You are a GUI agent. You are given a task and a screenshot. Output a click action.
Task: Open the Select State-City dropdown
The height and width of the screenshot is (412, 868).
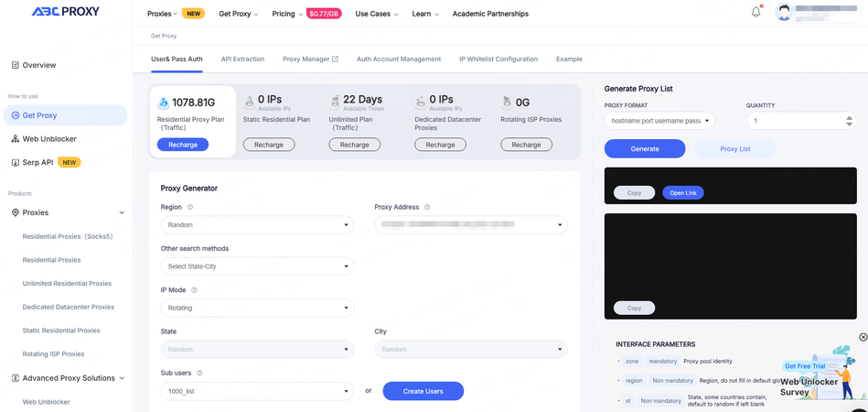tap(257, 266)
